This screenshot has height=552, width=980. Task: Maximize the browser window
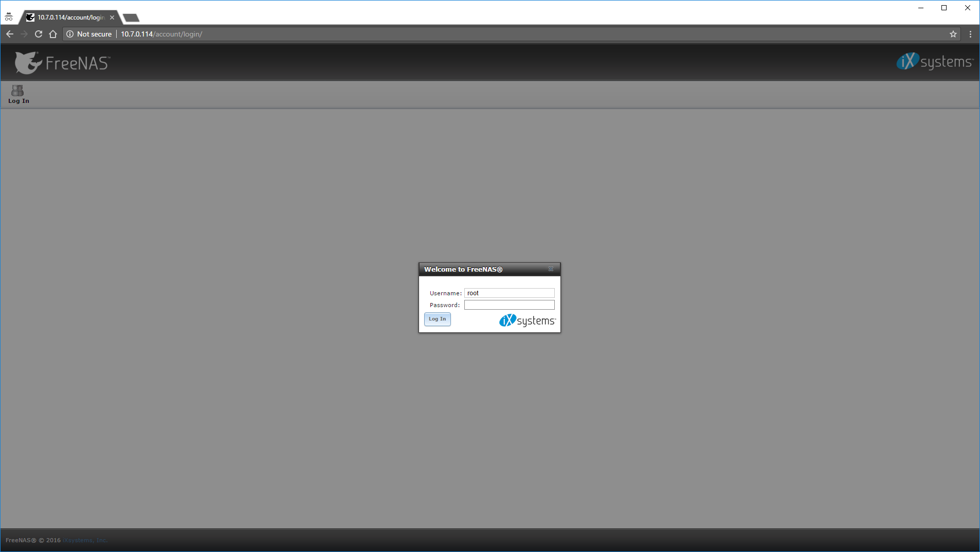[x=944, y=8]
